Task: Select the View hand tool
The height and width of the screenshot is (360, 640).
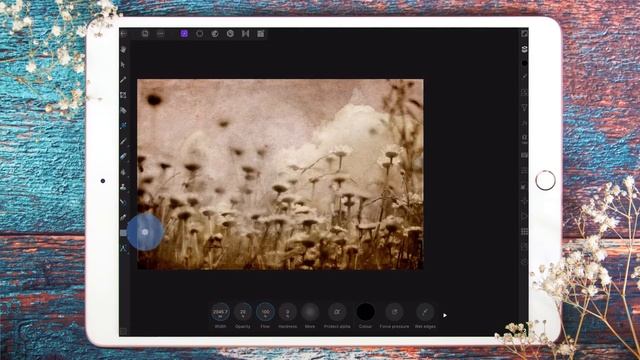Action: point(123,49)
